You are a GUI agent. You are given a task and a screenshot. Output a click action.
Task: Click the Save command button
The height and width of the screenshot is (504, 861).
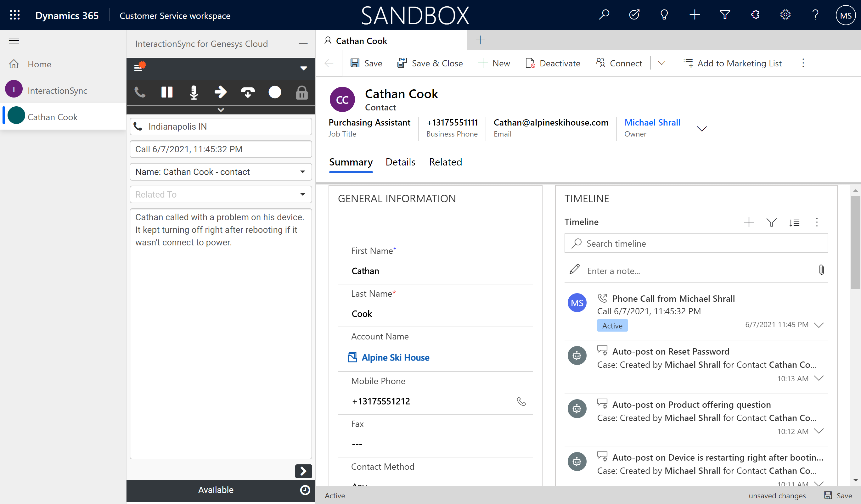[x=366, y=63]
